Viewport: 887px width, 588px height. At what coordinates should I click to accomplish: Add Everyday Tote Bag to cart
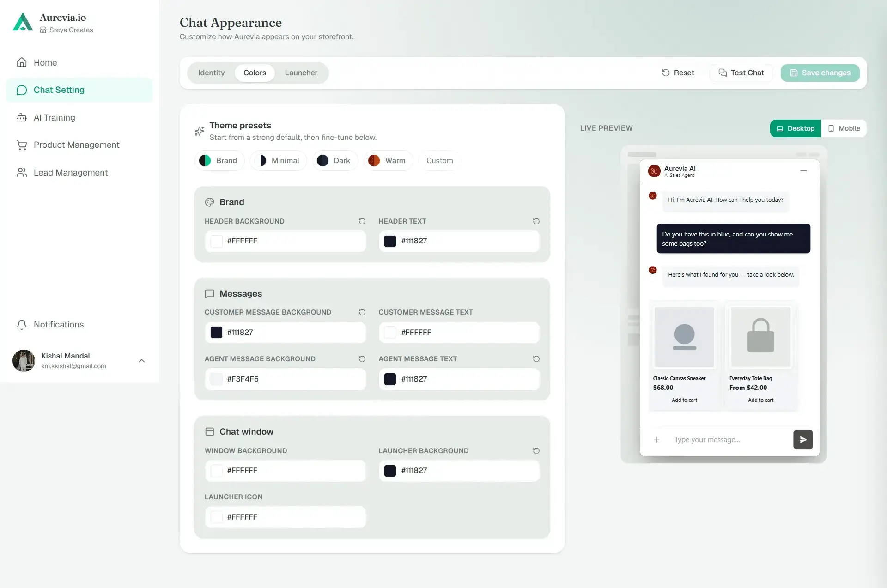(x=760, y=400)
